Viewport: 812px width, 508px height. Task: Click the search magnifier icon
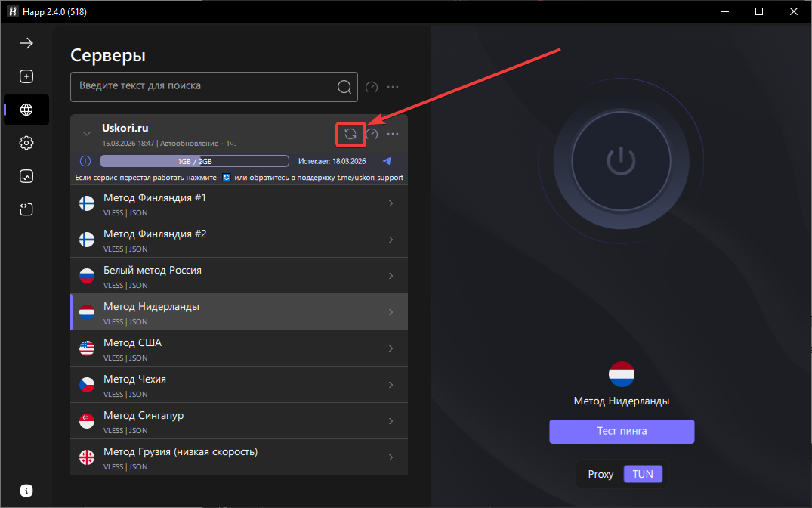(x=344, y=87)
